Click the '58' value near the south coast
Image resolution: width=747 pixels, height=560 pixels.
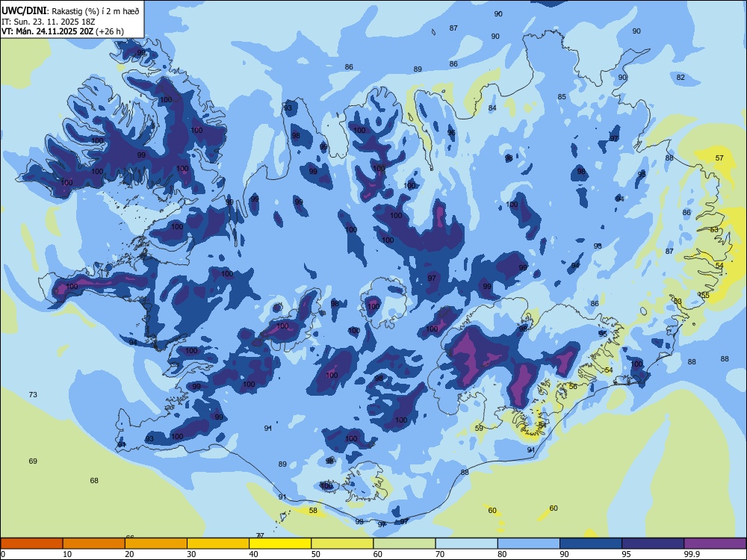tap(313, 511)
